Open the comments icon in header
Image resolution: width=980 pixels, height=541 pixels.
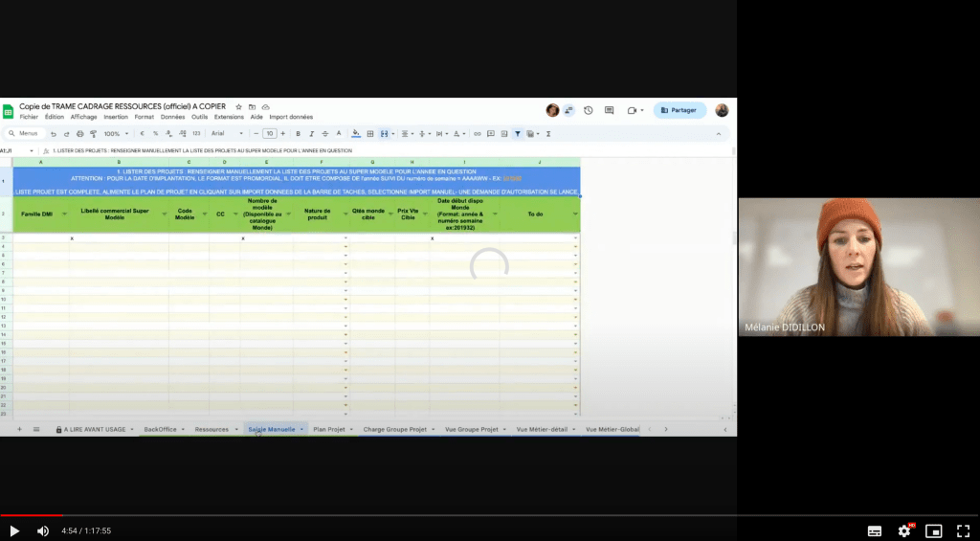(609, 110)
